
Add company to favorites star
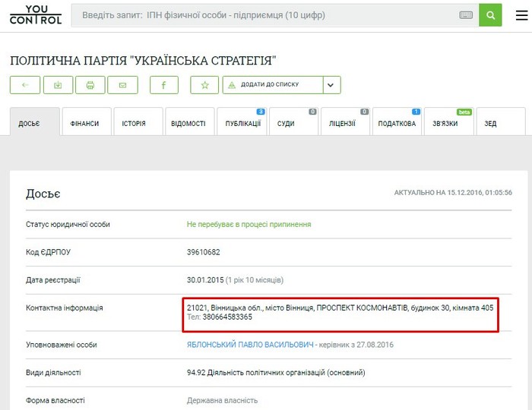point(204,85)
